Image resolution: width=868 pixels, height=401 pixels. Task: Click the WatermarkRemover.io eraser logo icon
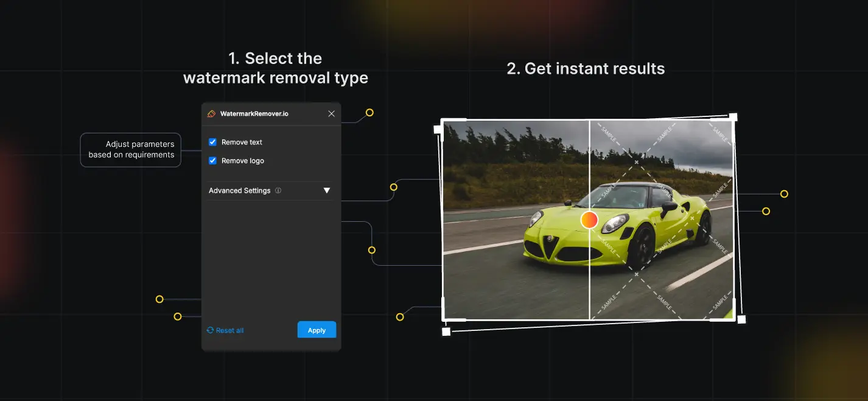point(212,113)
